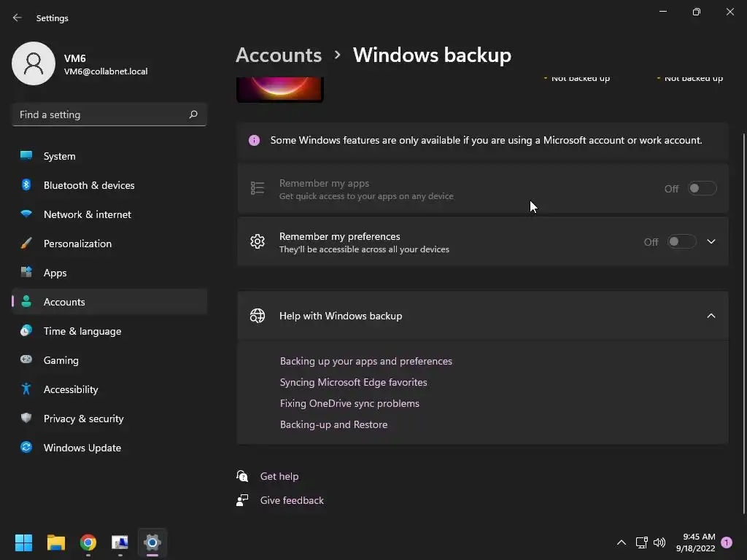Click the Accounts breadcrumb link
747x560 pixels.
tap(279, 55)
